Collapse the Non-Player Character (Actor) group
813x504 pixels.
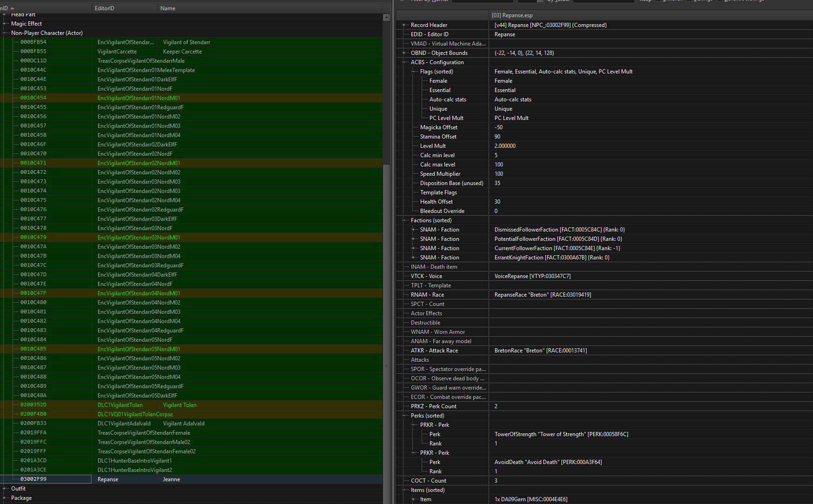coord(5,33)
